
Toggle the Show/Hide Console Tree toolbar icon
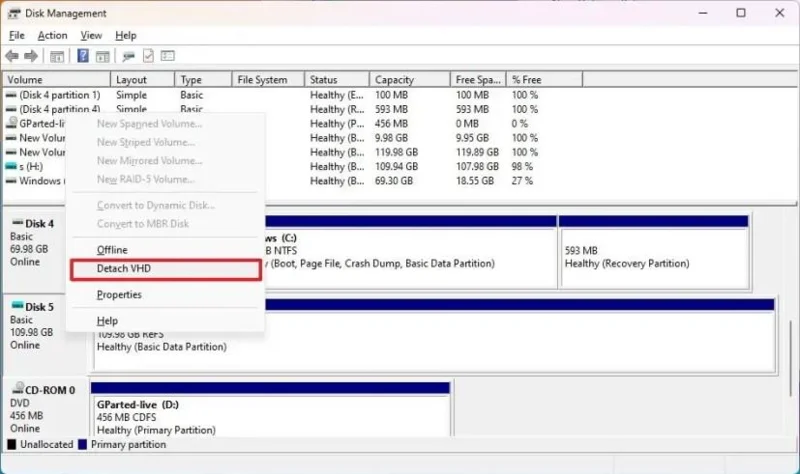[x=57, y=56]
